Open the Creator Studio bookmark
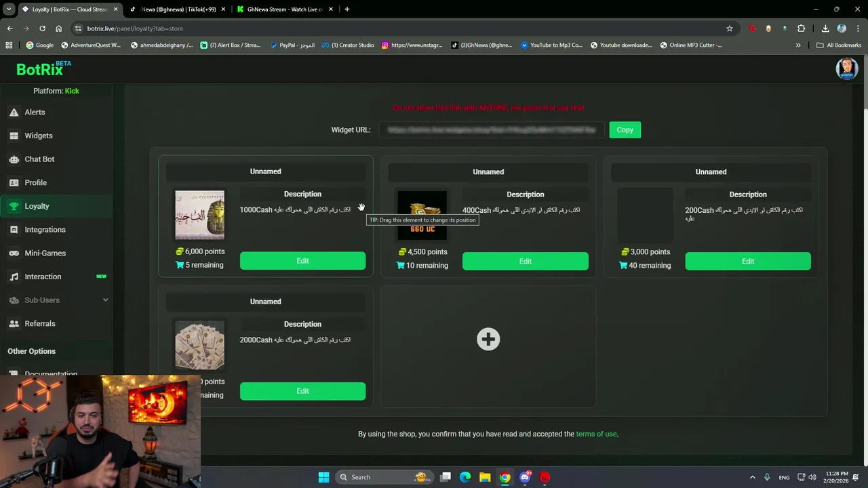The width and height of the screenshot is (868, 488). coord(348,45)
